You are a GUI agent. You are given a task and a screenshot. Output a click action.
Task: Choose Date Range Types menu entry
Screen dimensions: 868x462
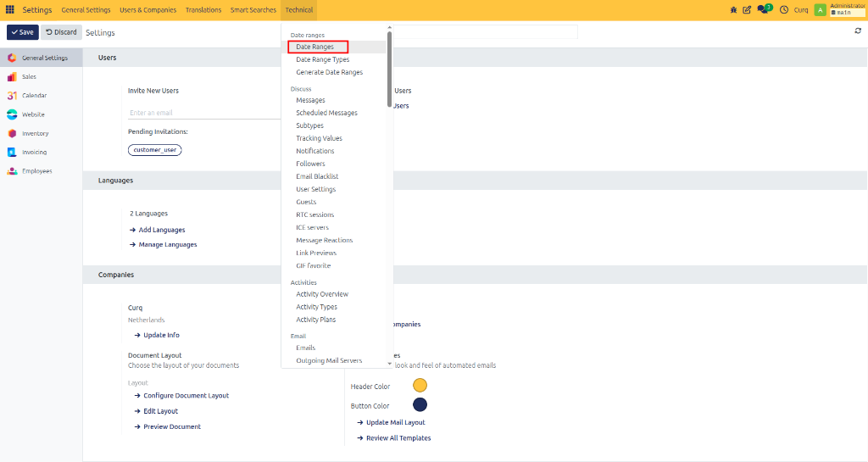point(323,59)
